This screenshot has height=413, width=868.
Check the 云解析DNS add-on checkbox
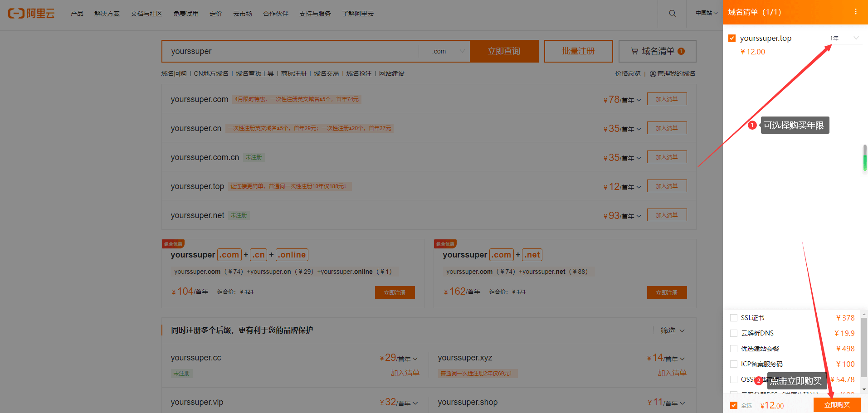(734, 333)
